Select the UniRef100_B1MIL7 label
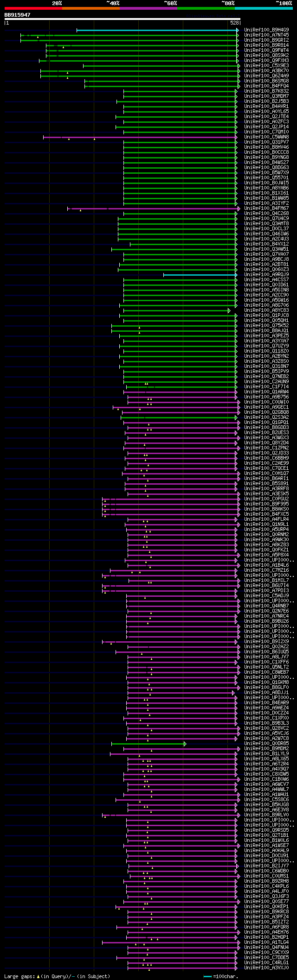Viewport: 297px width, 980px height. pyautogui.click(x=266, y=581)
